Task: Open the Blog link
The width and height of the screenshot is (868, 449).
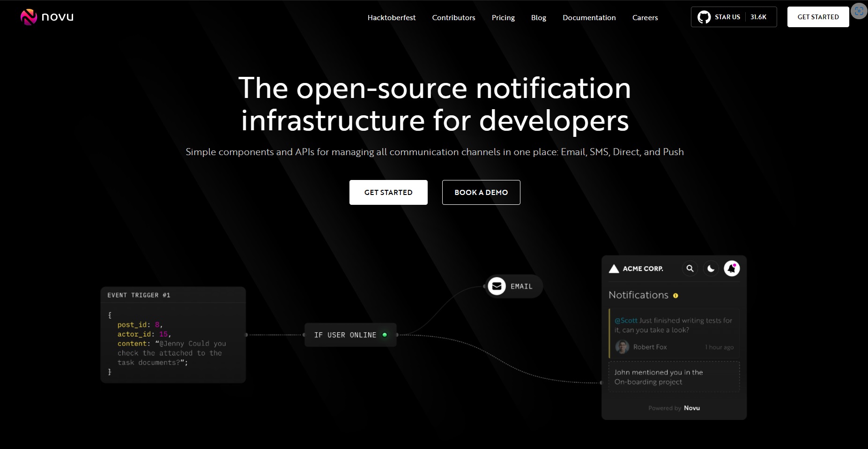Action: pyautogui.click(x=539, y=17)
